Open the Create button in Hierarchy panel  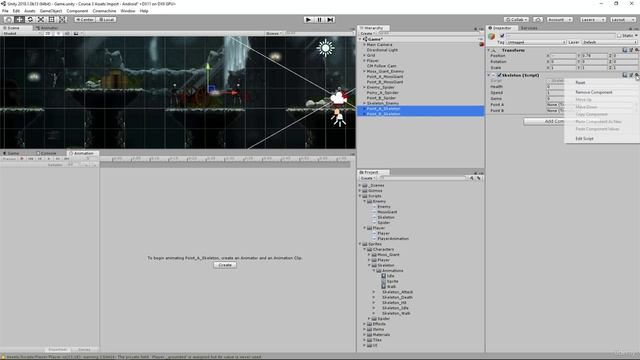367,33
